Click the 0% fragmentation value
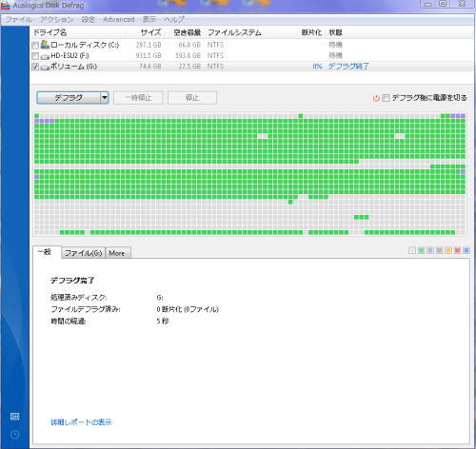This screenshot has height=449, width=476. 317,67
